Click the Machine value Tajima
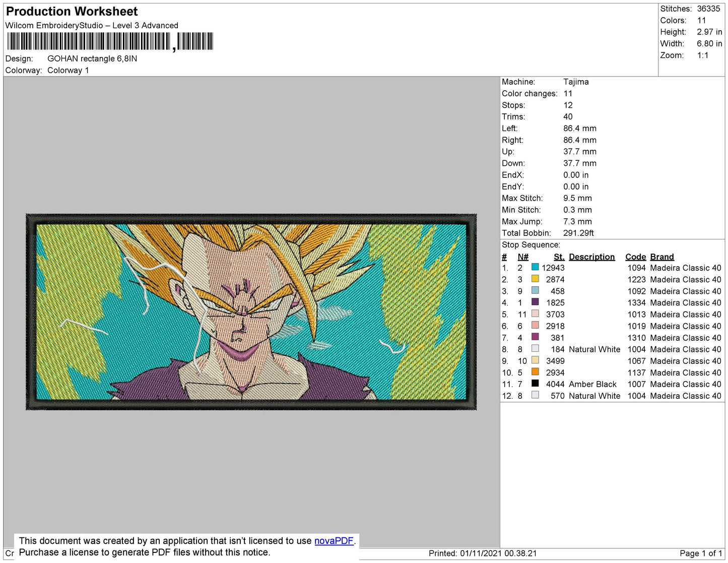728x563 pixels. [576, 82]
